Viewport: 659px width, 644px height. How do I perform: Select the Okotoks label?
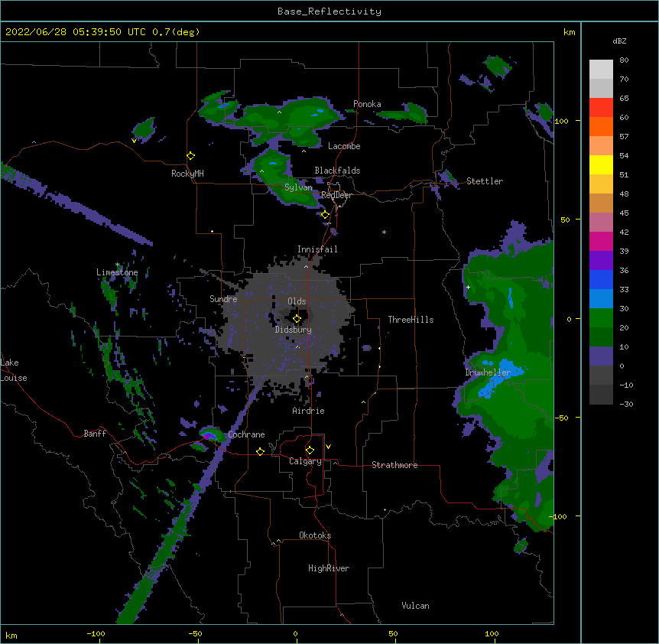(x=315, y=535)
